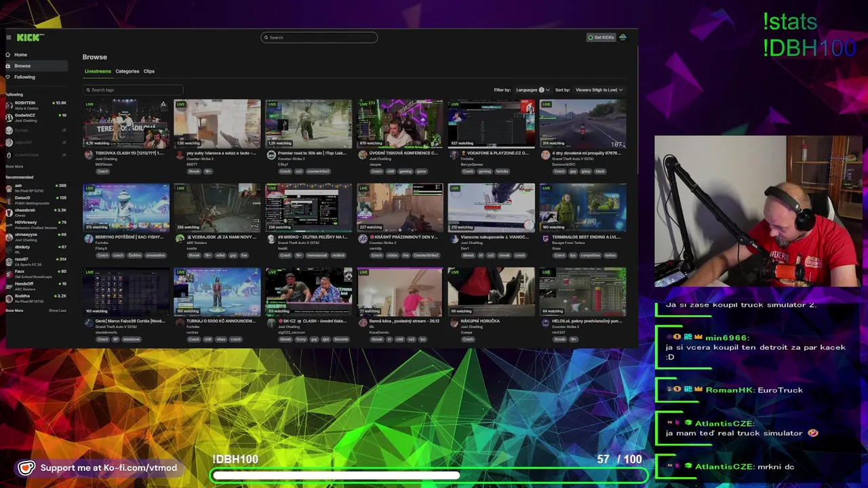Open the GTA stream thumbnail with 314 watching
The image size is (868, 488).
point(583,123)
